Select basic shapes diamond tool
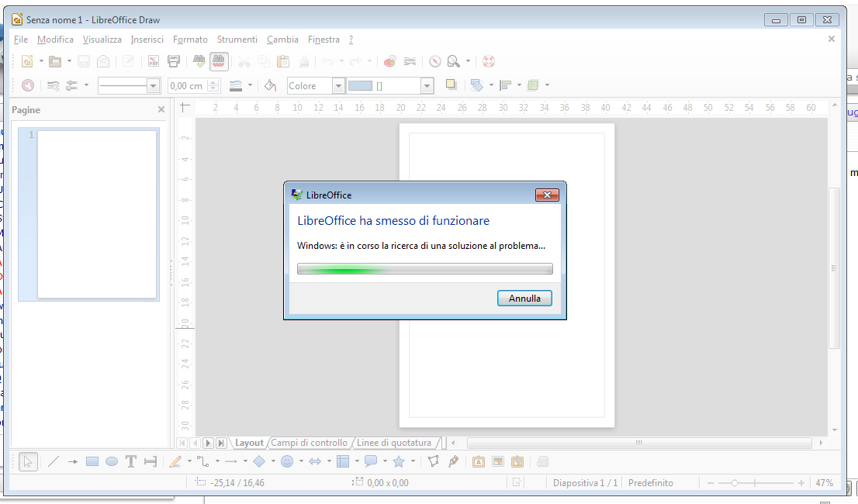 click(x=259, y=462)
